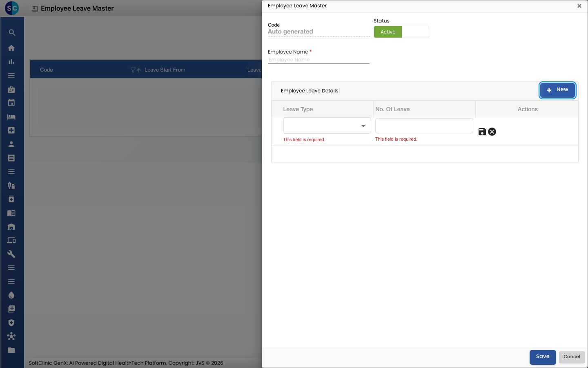Click the SC logo in top-left corner

pyautogui.click(x=12, y=8)
